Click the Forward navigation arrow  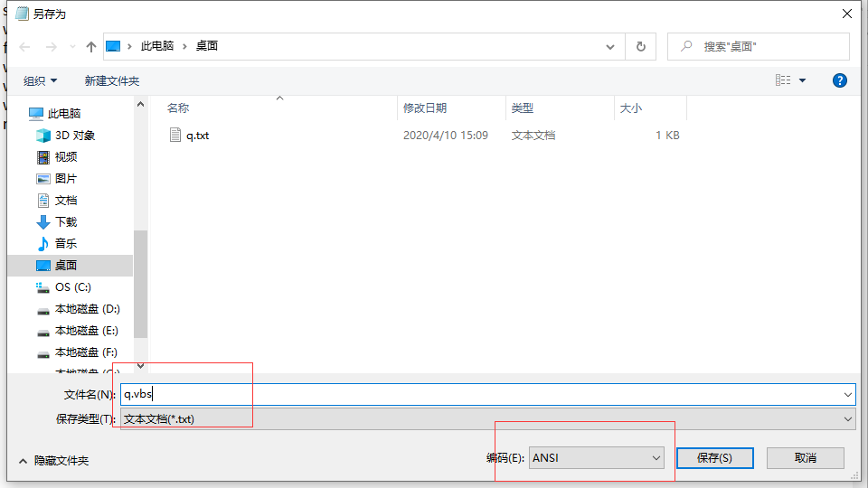click(x=51, y=47)
